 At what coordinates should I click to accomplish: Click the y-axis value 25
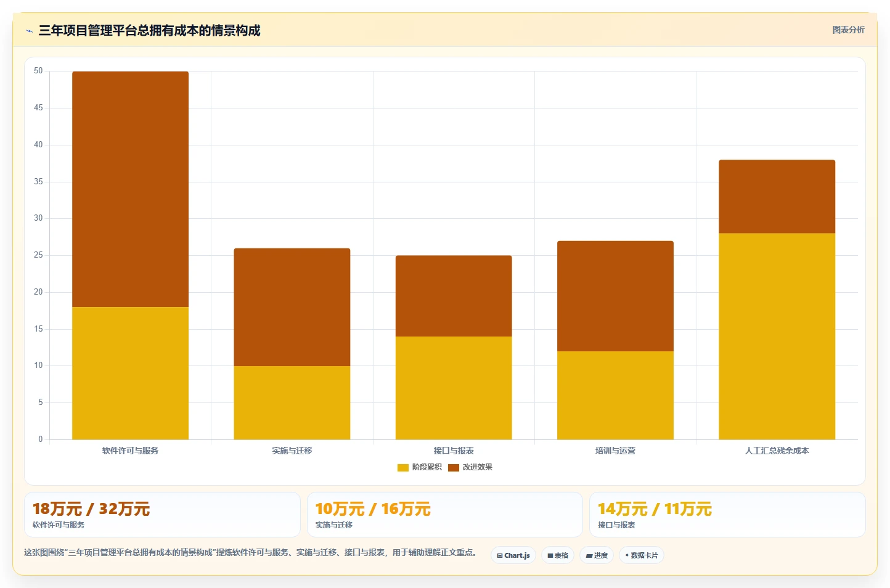pos(38,255)
